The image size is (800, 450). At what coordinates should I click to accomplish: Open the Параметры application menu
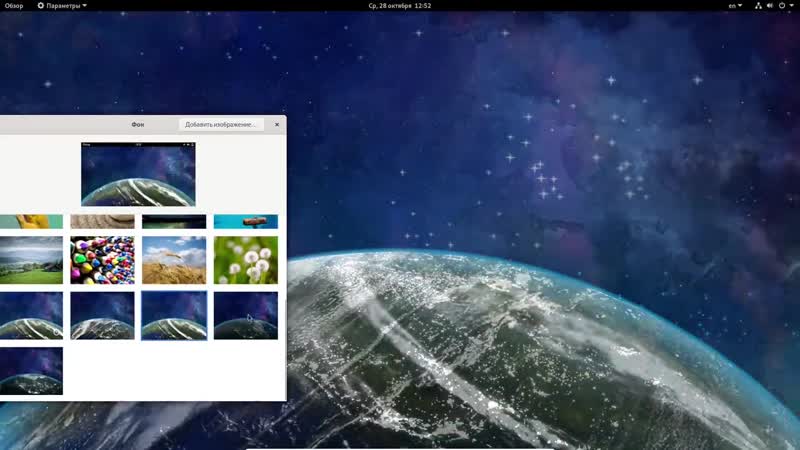tap(62, 6)
